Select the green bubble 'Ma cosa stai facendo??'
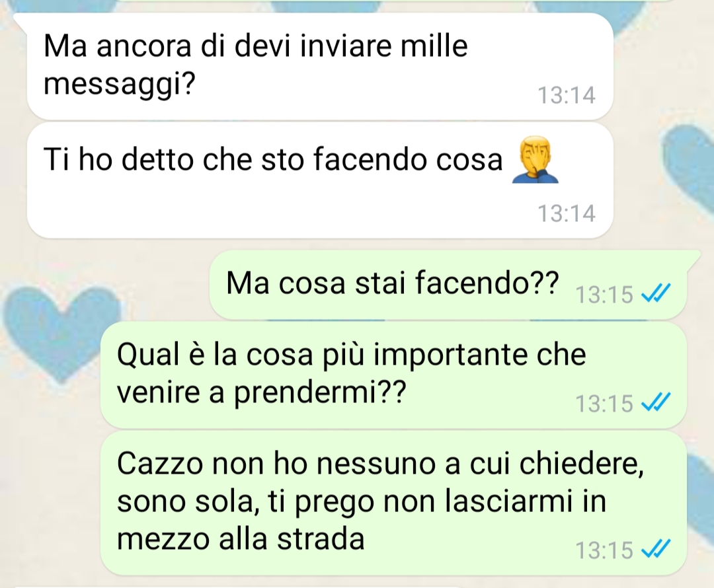This screenshot has width=714, height=588. click(x=448, y=285)
